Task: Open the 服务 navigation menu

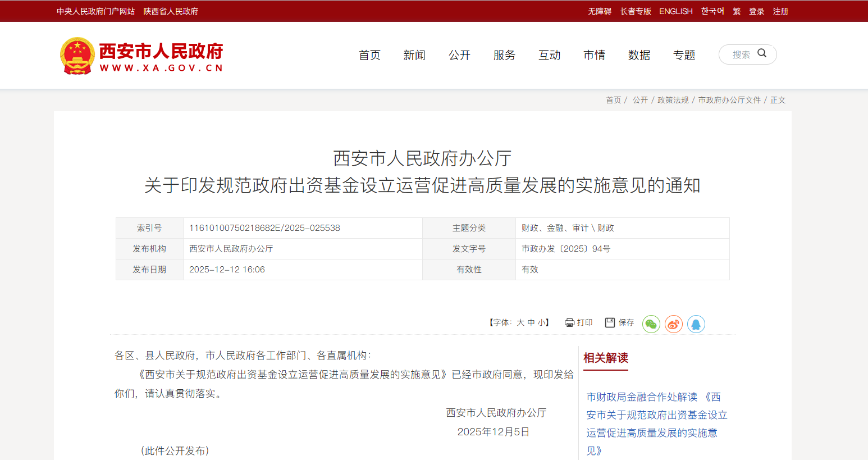Action: 504,55
